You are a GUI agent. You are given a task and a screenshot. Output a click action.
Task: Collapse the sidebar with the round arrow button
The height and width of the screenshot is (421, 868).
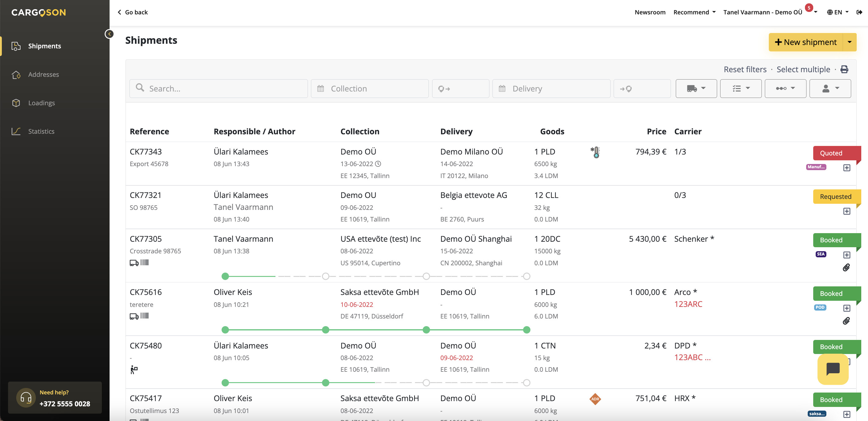point(109,34)
